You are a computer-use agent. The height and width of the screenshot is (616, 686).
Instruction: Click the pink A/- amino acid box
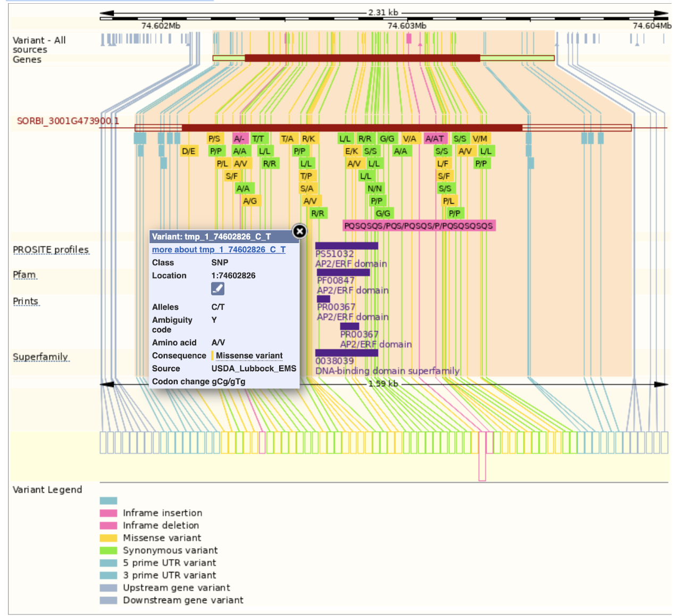(239, 138)
